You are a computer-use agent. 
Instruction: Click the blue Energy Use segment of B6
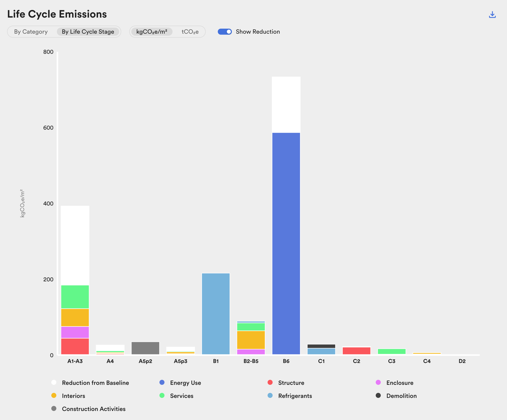click(286, 243)
